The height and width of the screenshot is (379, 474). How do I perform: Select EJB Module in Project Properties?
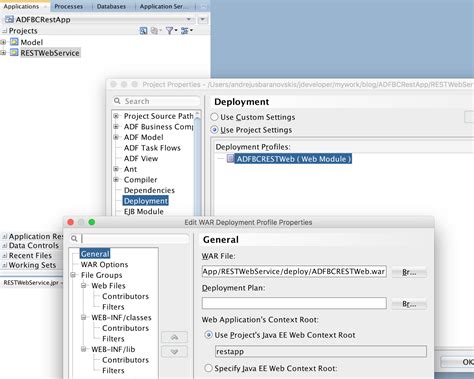point(143,211)
